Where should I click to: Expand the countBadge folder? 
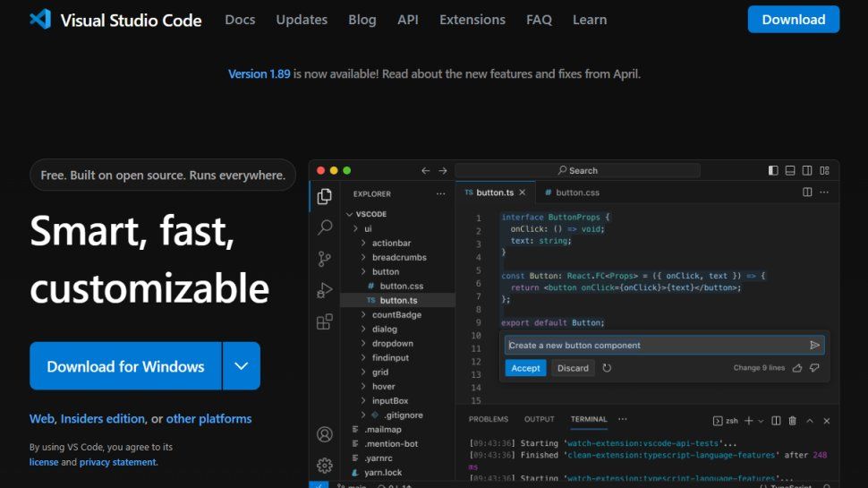(363, 314)
